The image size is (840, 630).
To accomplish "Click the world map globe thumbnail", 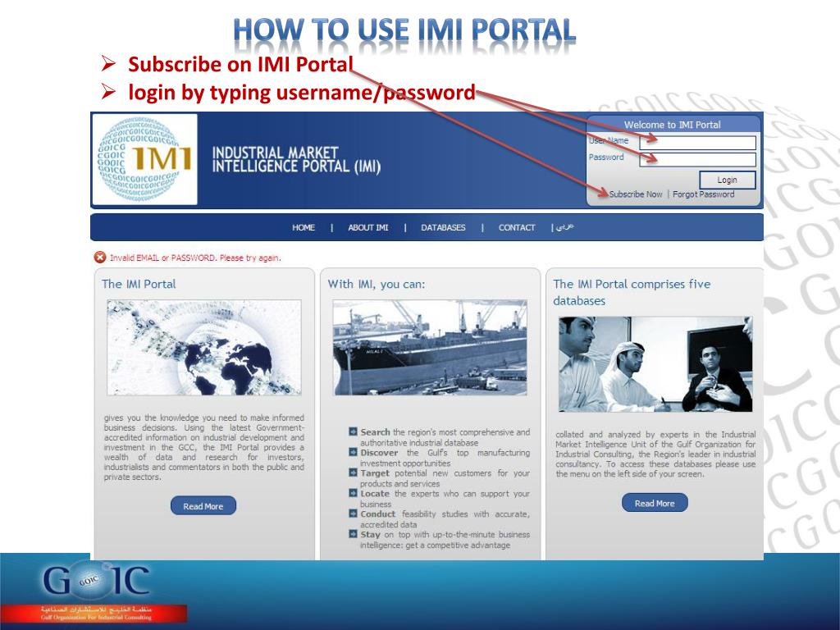I will click(204, 348).
